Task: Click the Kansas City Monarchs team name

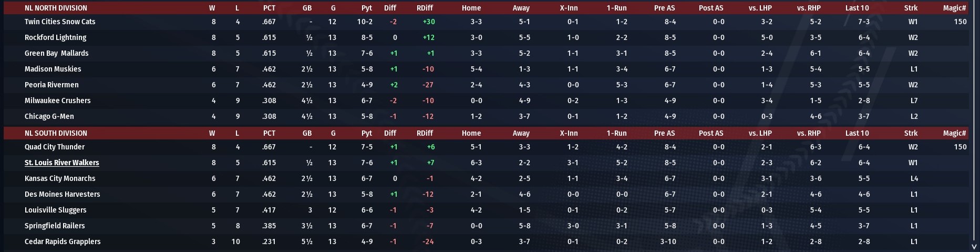Action: tap(60, 179)
